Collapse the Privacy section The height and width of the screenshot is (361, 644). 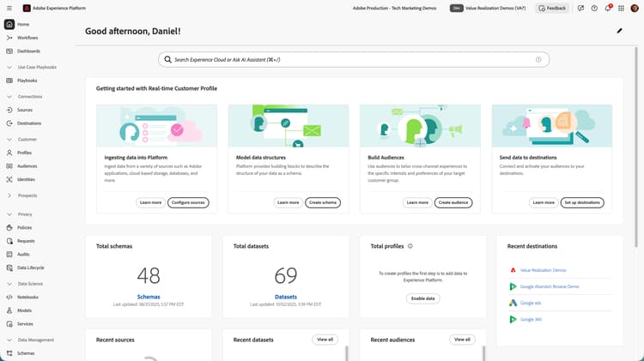point(9,214)
